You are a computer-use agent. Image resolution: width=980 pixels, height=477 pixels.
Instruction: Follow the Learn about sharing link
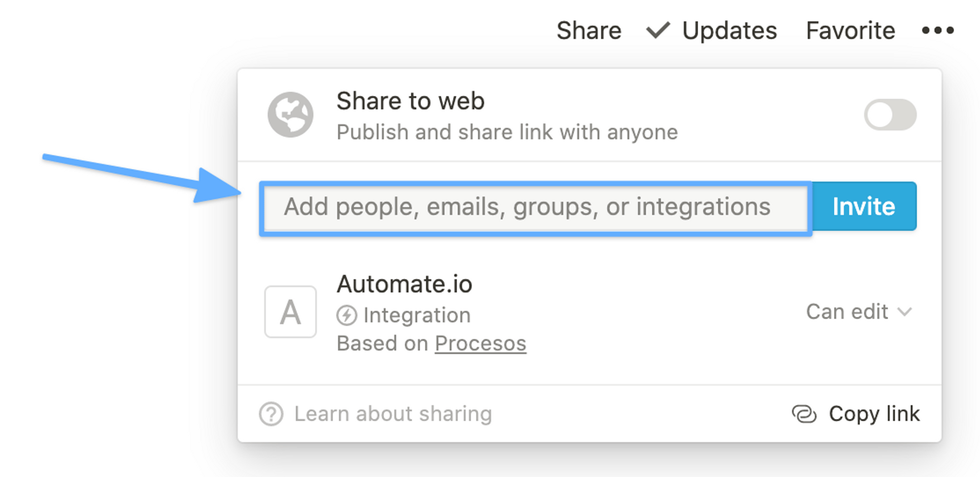pyautogui.click(x=393, y=414)
